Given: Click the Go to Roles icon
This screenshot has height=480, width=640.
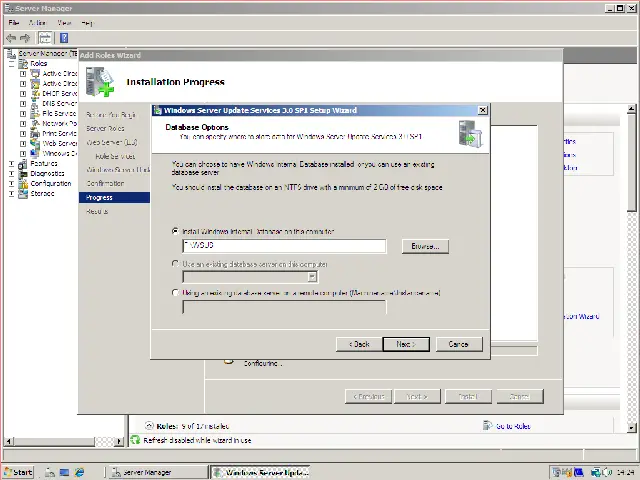Looking at the screenshot, I should point(487,426).
